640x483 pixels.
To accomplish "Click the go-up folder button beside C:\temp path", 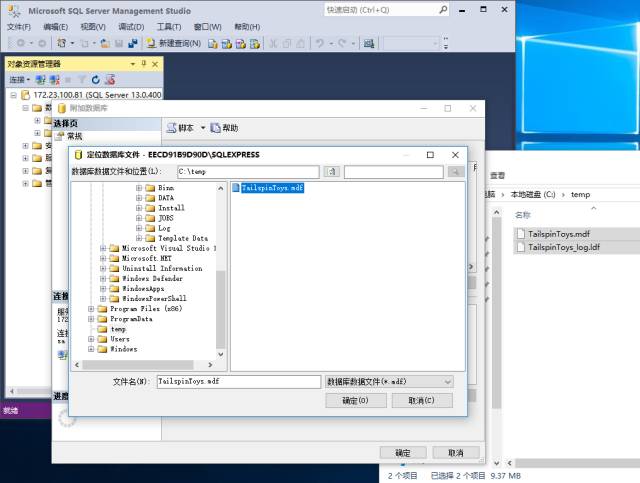I will click(x=332, y=171).
